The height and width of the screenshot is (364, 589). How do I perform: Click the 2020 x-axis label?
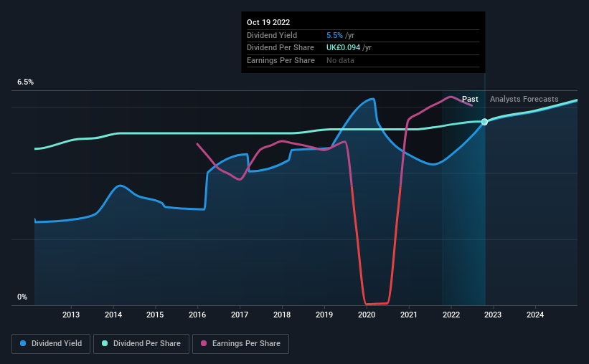367,315
